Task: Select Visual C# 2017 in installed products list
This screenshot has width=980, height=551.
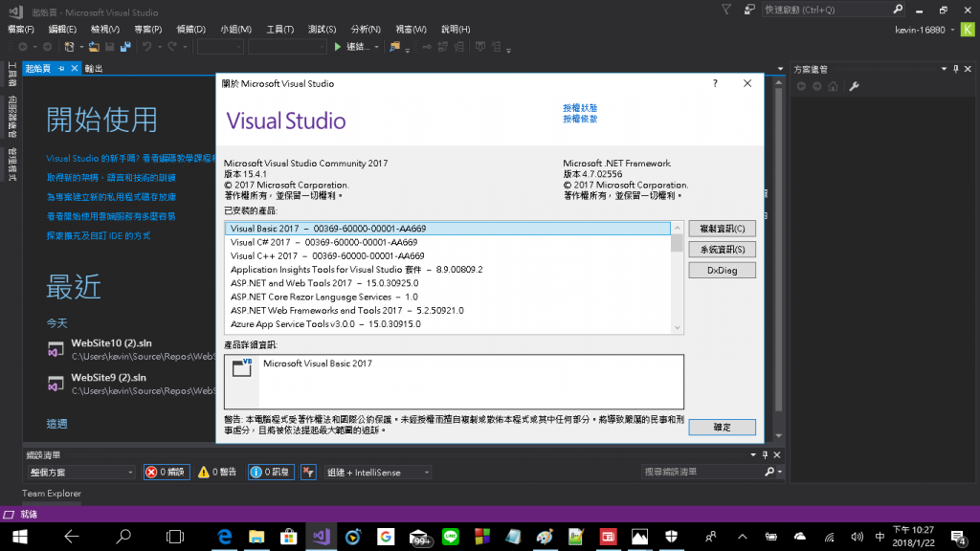Action: click(x=448, y=242)
